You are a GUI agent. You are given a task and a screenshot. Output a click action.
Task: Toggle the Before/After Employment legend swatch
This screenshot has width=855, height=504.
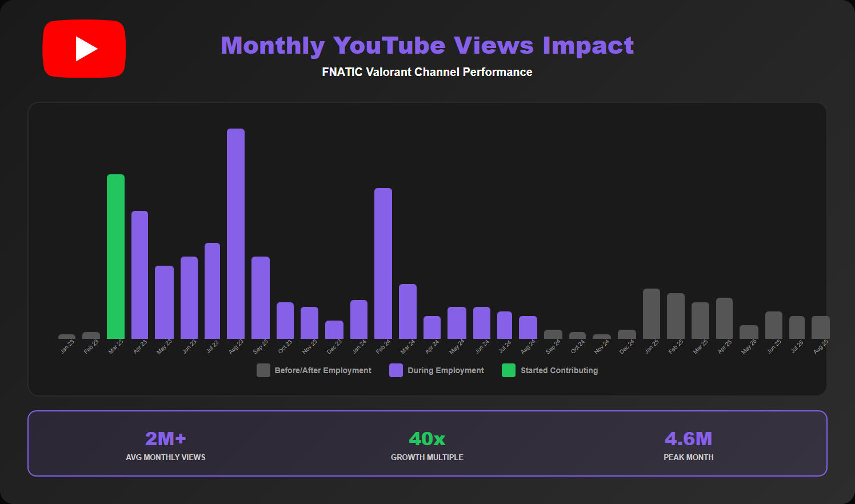(x=263, y=370)
